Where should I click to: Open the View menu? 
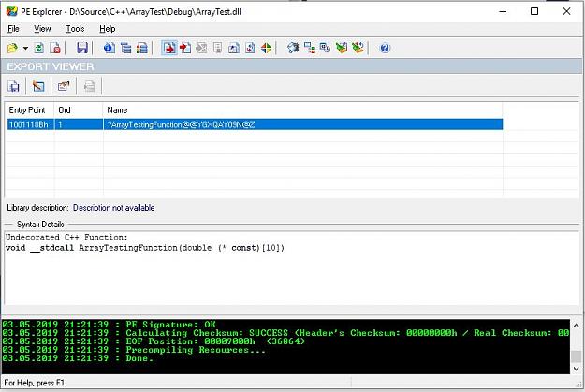click(42, 29)
